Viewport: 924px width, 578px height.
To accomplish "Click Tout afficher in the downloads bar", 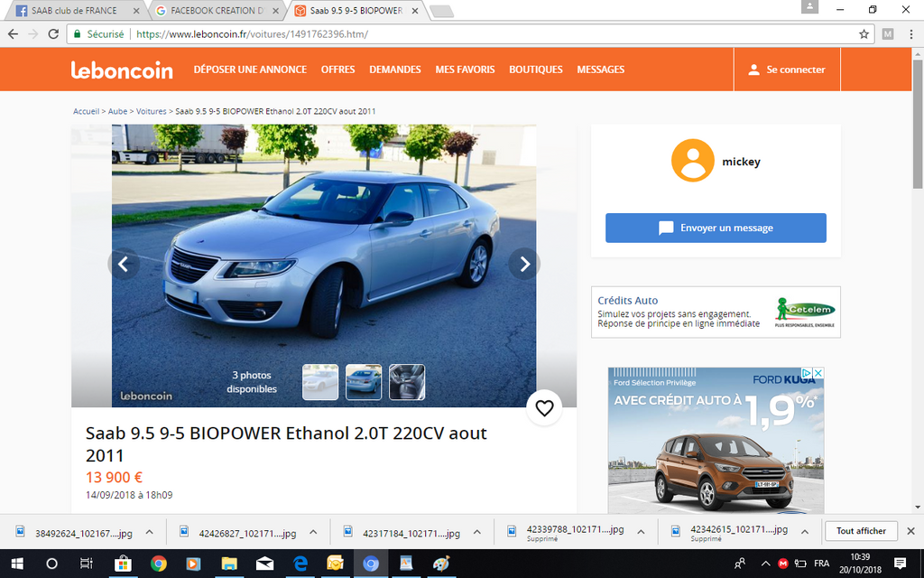I will tap(861, 531).
